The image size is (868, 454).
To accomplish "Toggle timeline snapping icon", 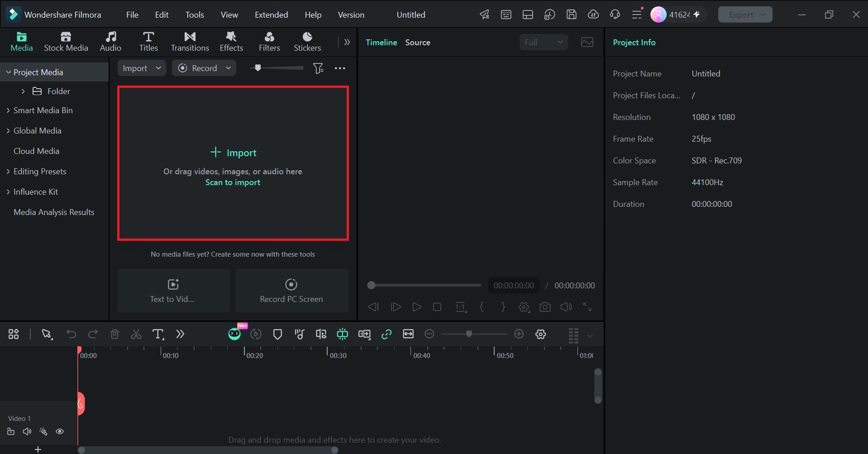I will point(343,334).
